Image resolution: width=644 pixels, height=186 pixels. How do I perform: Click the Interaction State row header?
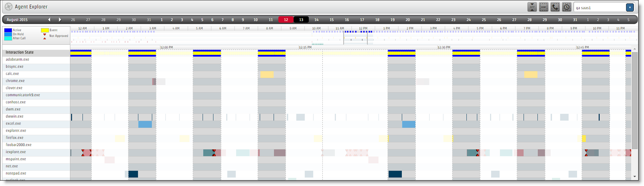(x=19, y=52)
